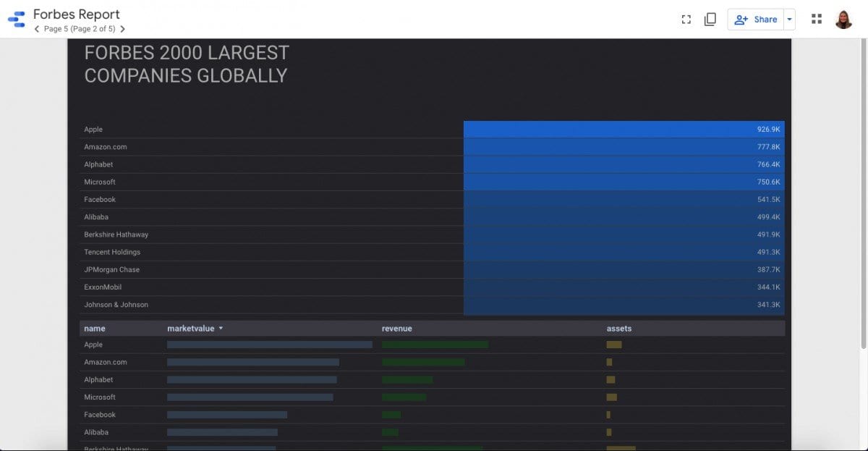Image resolution: width=868 pixels, height=451 pixels.
Task: Select ExxonMobil in the bar chart
Action: [103, 287]
